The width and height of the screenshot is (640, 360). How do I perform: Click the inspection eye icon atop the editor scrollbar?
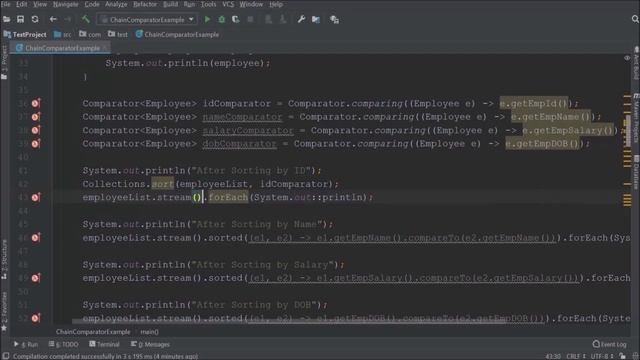627,58
